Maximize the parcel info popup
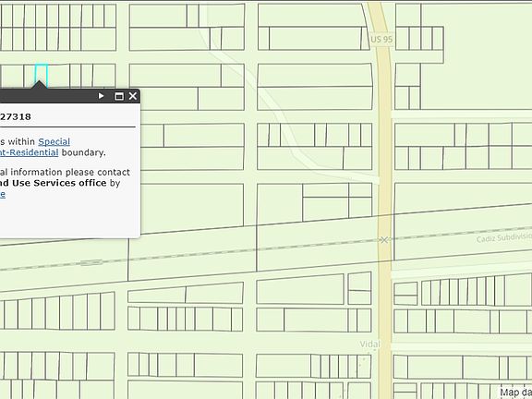The width and height of the screenshot is (532, 399). [x=119, y=96]
